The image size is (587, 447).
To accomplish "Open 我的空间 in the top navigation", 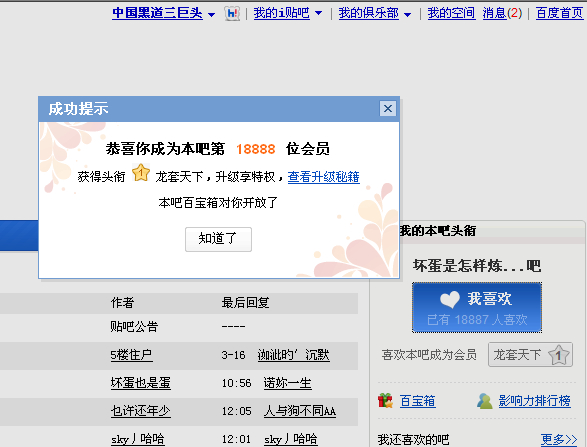I will (451, 13).
